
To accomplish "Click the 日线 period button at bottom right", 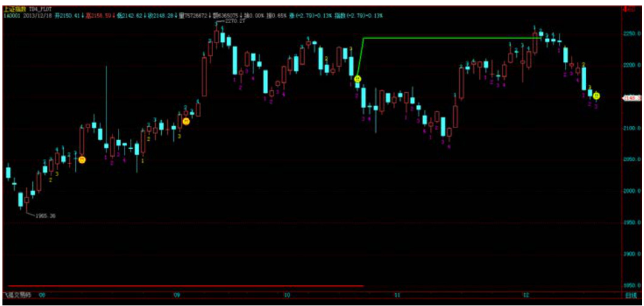I will 631,295.
